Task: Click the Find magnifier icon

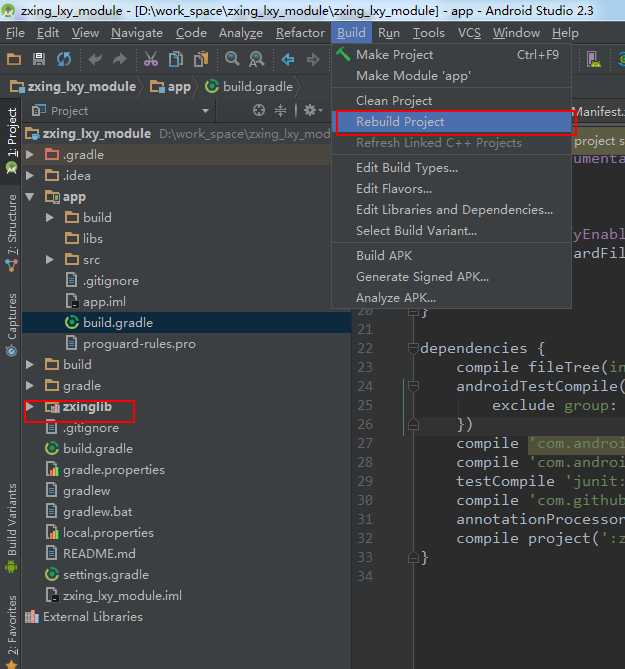Action: point(232,59)
